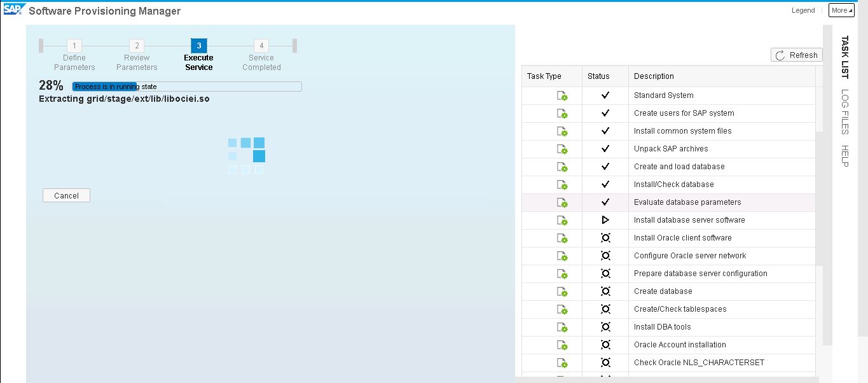868x383 pixels.
Task: Click pending status icon for Create database
Action: point(605,291)
